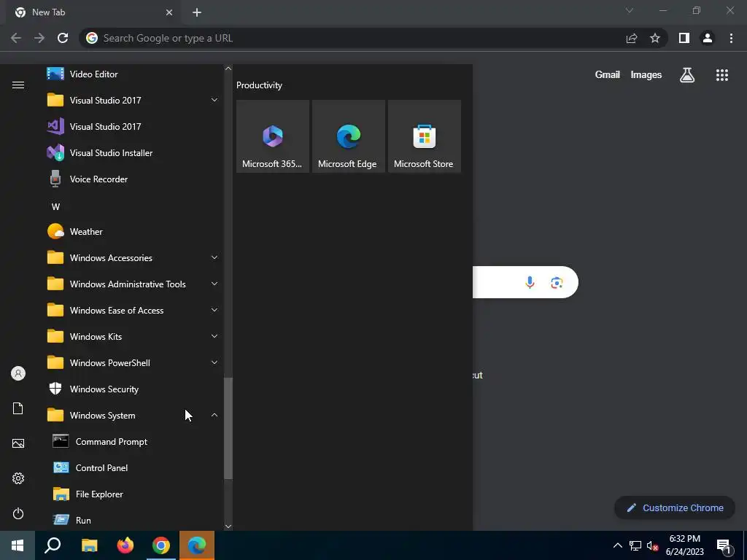Open Control Panel
This screenshot has width=747, height=560.
[131, 467]
